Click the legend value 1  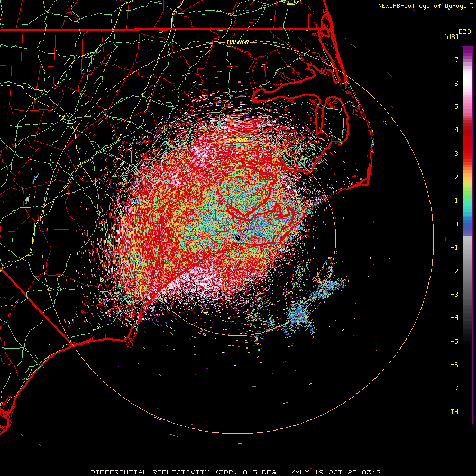[x=456, y=200]
